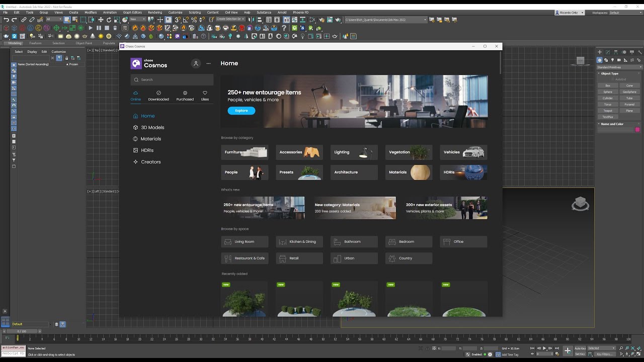Open Cosmos more options (three dots)
Screen dimensions: 644x362
click(208, 63)
